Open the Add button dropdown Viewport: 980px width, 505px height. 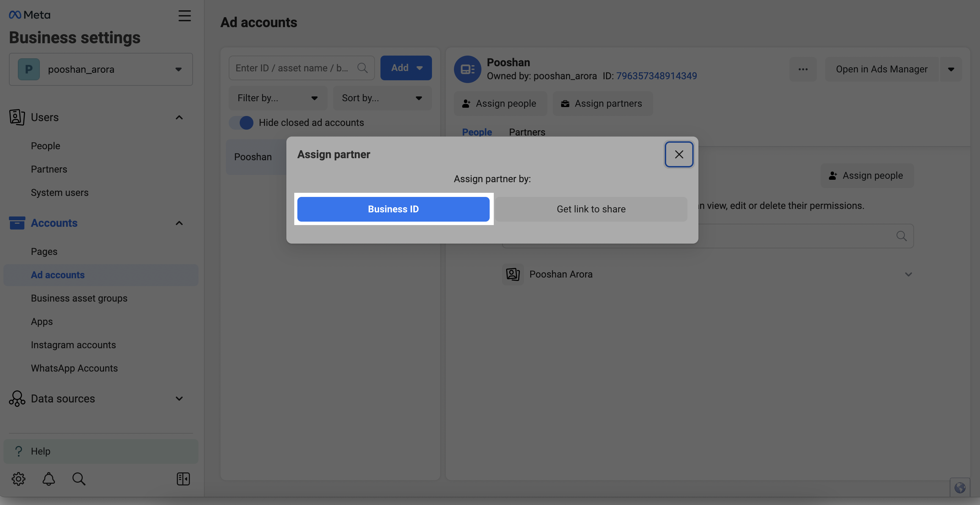coord(406,68)
